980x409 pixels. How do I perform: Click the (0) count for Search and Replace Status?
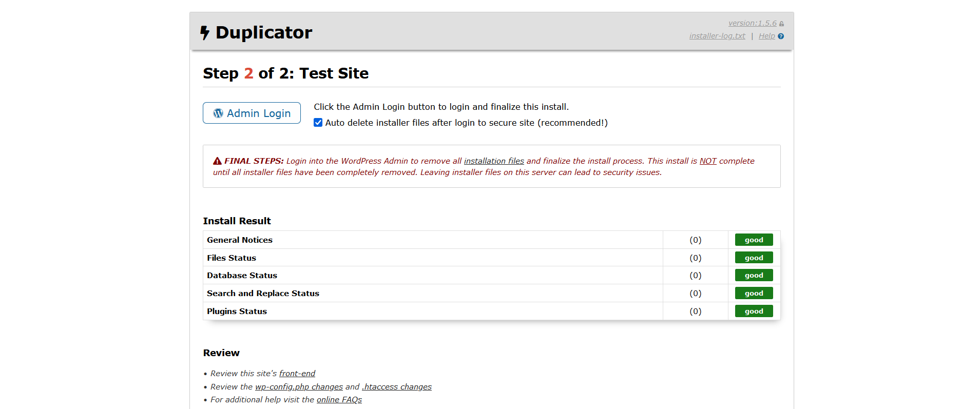click(695, 294)
